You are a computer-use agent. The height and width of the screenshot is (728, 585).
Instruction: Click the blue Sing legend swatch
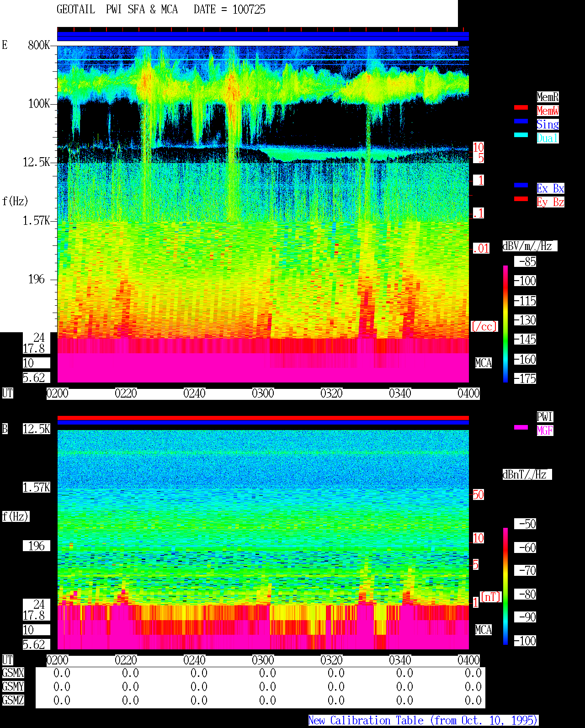point(521,121)
